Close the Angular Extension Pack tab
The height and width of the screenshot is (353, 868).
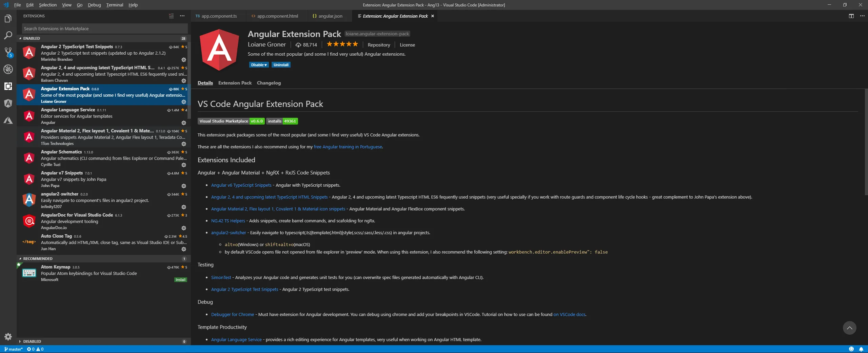(433, 16)
